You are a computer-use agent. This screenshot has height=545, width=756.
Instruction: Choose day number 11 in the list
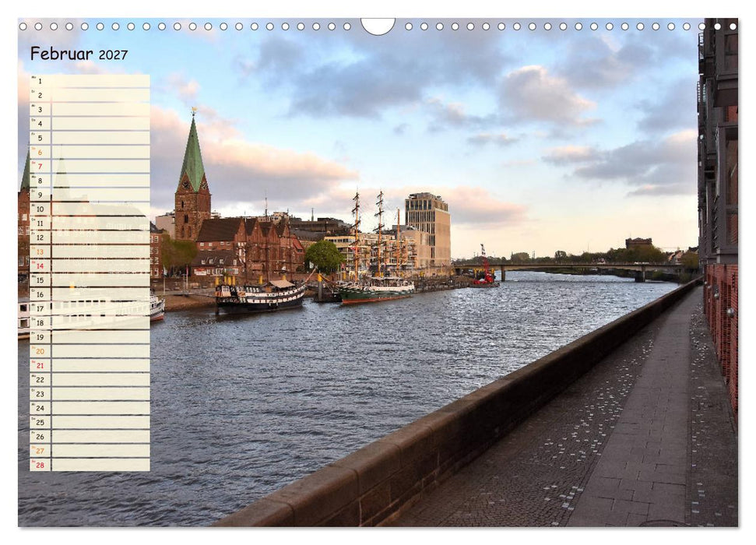pyautogui.click(x=40, y=223)
